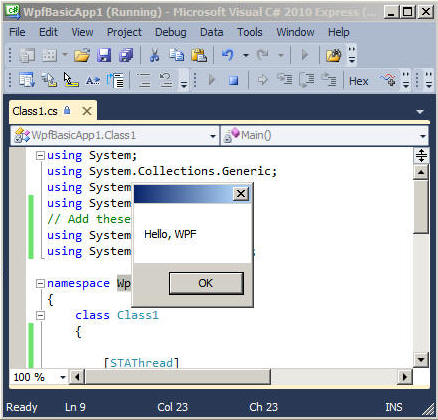Click the breakpoints window icon next to Hex

[388, 80]
